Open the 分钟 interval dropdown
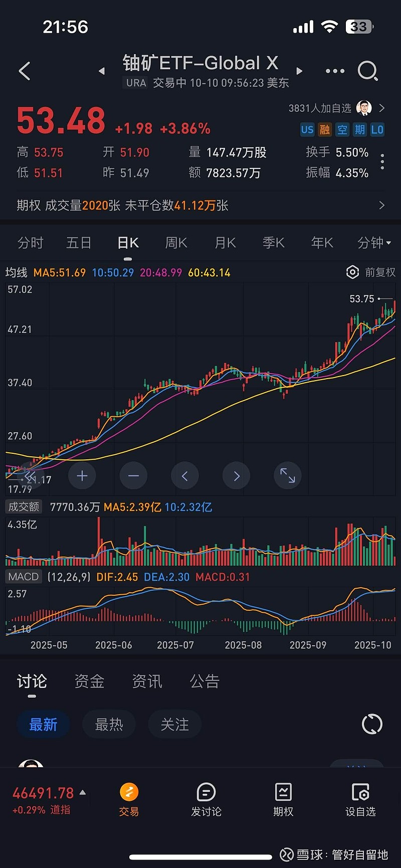This screenshot has height=868, width=401. point(373,243)
